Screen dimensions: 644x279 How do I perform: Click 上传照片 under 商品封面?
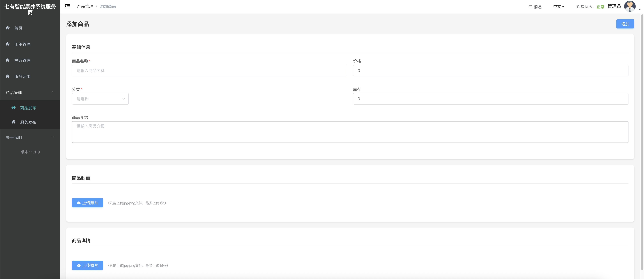pyautogui.click(x=87, y=203)
